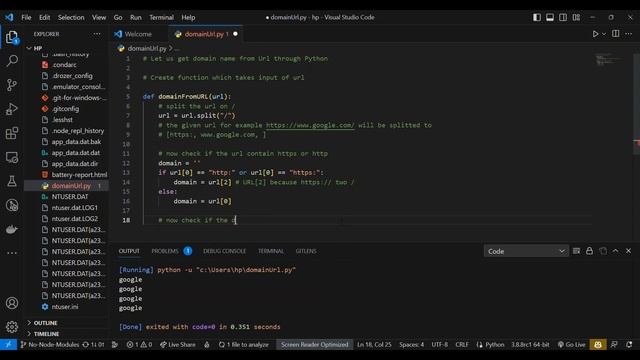
Task: Click Go Live in the status bar
Action: point(572,344)
